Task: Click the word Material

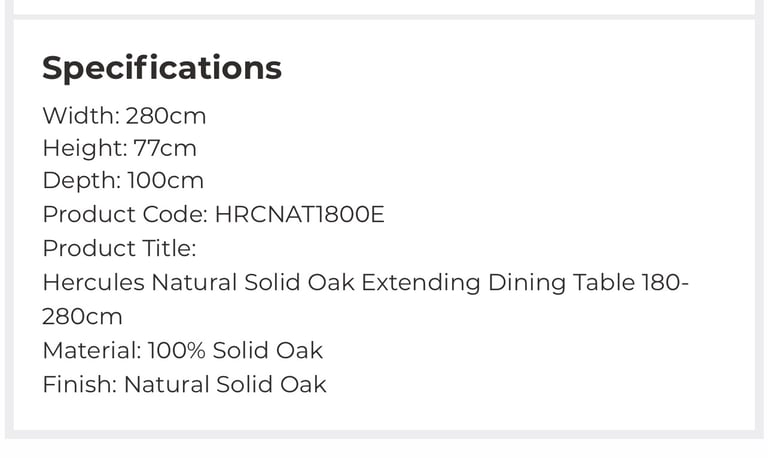Action: point(90,351)
